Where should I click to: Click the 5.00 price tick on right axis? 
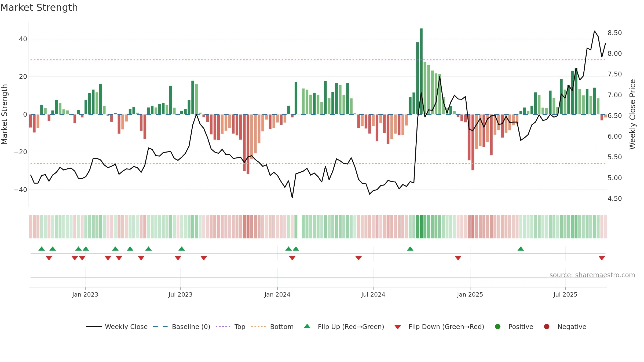point(615,178)
